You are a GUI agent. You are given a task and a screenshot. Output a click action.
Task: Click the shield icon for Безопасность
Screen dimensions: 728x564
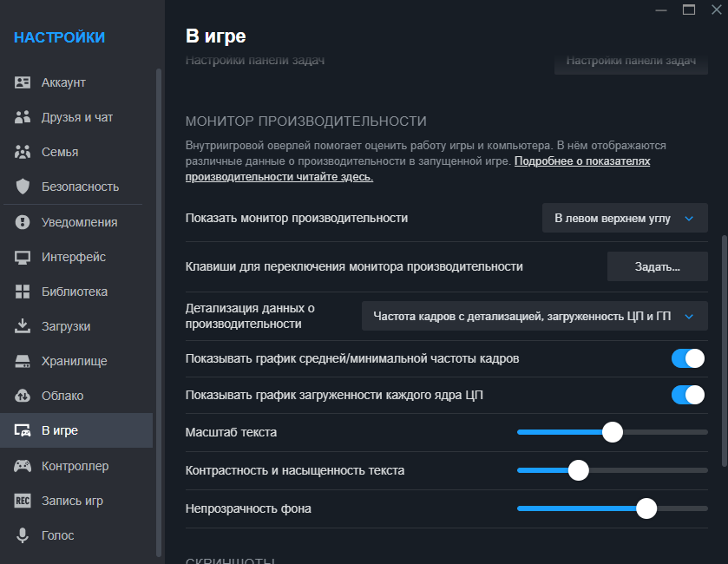pyautogui.click(x=23, y=187)
